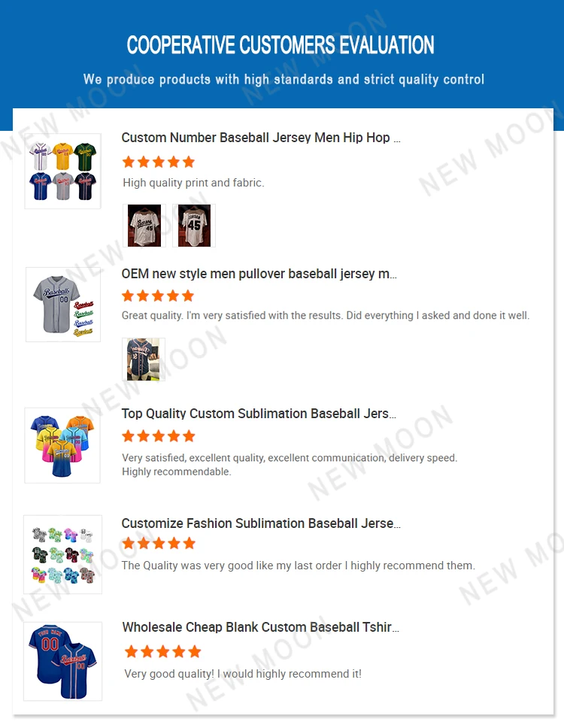Click star rating under Top Quality Sublimation title
This screenshot has height=728, width=564.
pyautogui.click(x=158, y=436)
